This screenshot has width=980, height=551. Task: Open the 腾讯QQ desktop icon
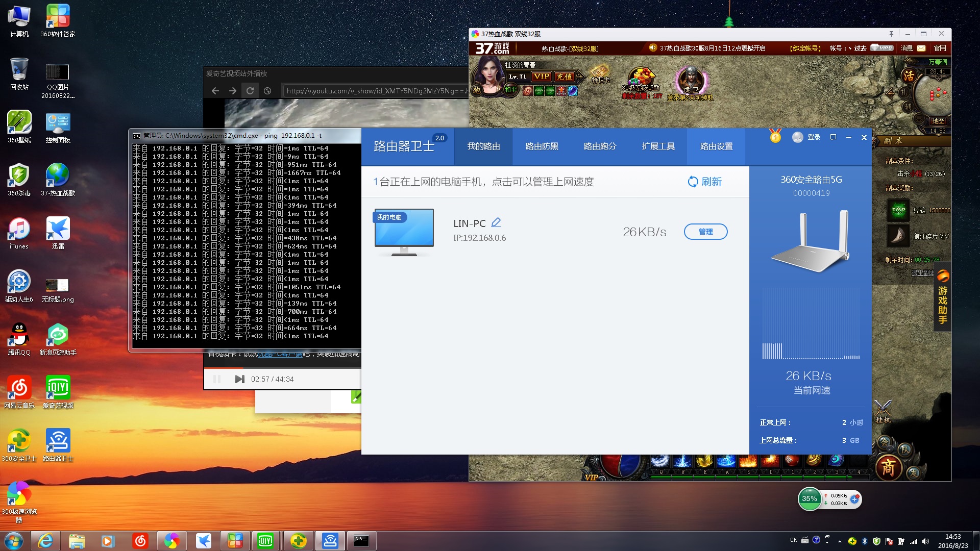point(19,339)
